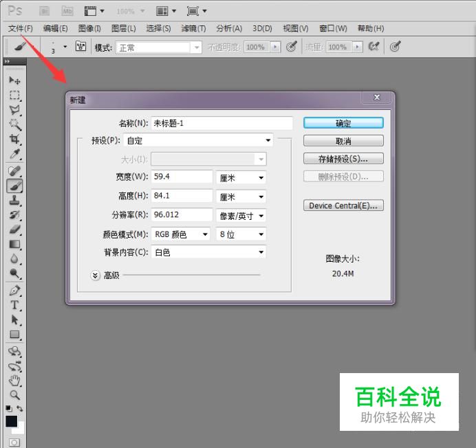This screenshot has height=448, width=476.
Task: Select the Spot Healing Brush tool
Action: (x=14, y=171)
